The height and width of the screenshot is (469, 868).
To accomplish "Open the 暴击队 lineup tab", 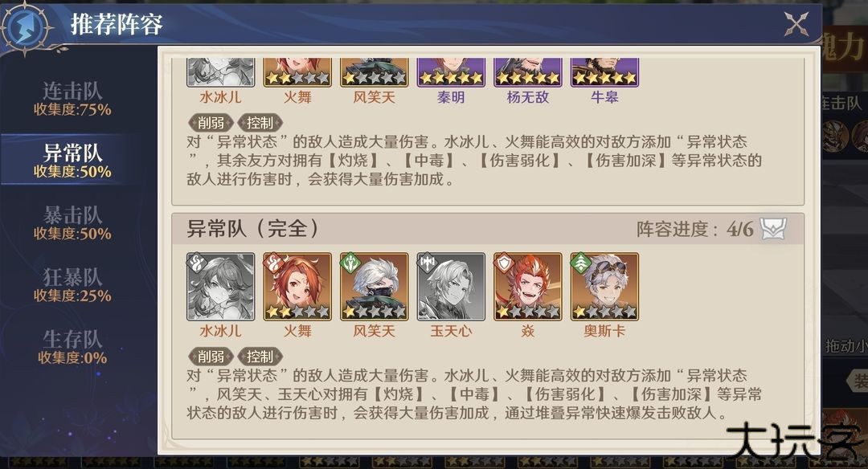I will 72,223.
